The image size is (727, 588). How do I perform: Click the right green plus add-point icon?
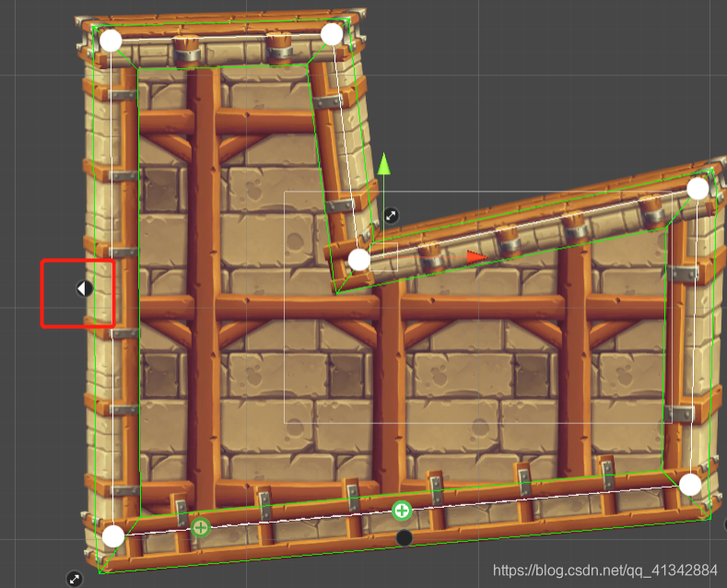tap(402, 511)
